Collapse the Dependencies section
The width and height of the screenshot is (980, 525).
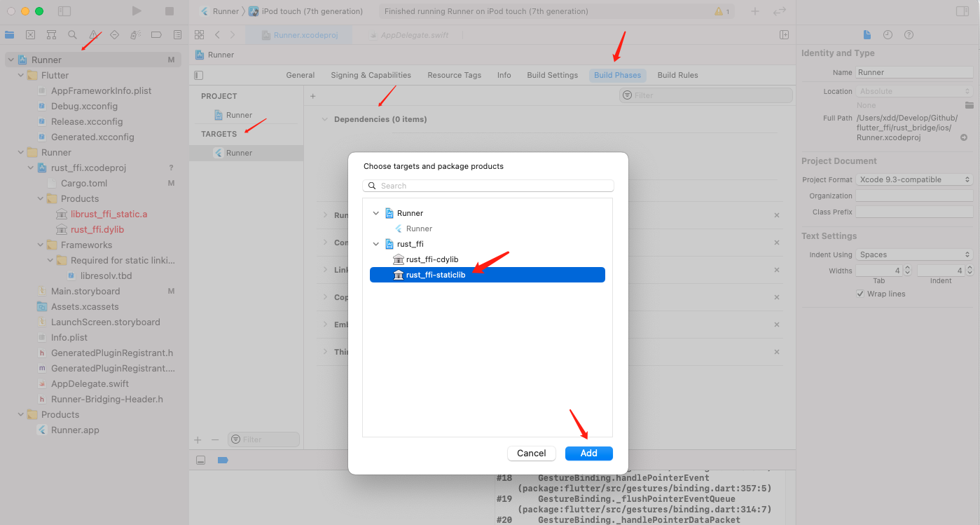(x=324, y=119)
